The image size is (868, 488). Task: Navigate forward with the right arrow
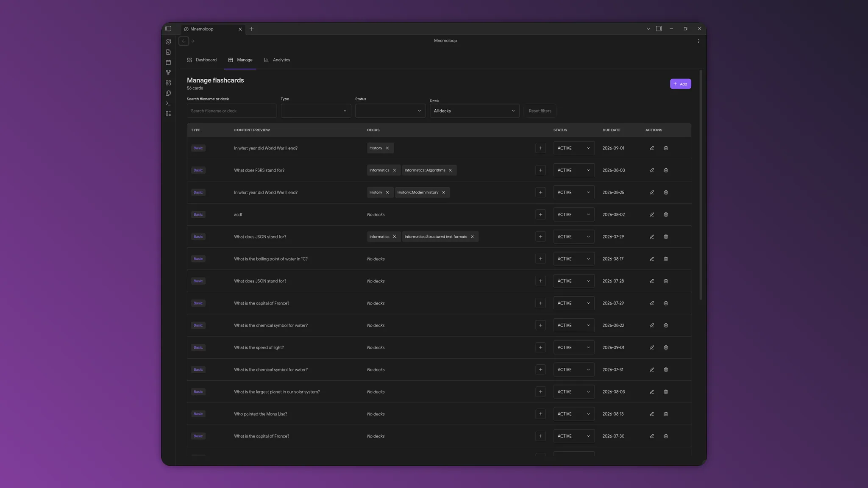[x=193, y=41]
